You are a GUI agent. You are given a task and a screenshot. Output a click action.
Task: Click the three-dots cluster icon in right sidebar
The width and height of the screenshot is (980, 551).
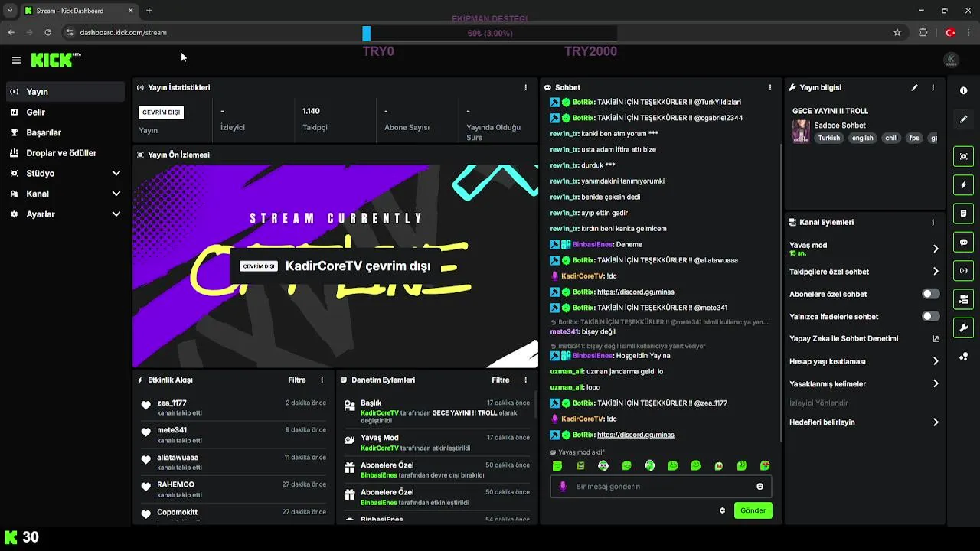[963, 357]
